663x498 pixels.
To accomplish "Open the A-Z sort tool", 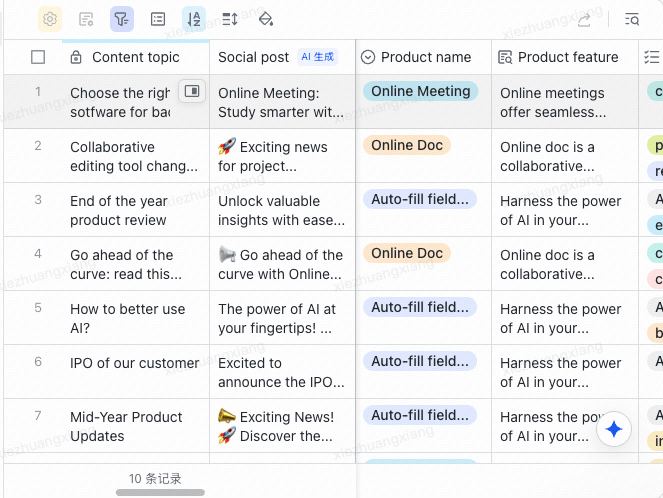I will point(194,19).
